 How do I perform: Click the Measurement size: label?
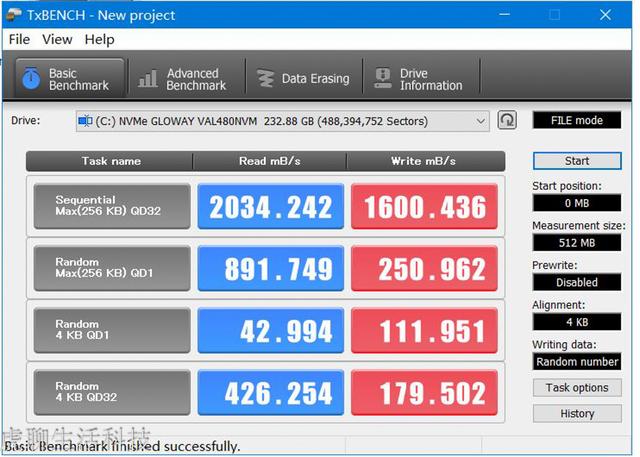(578, 226)
